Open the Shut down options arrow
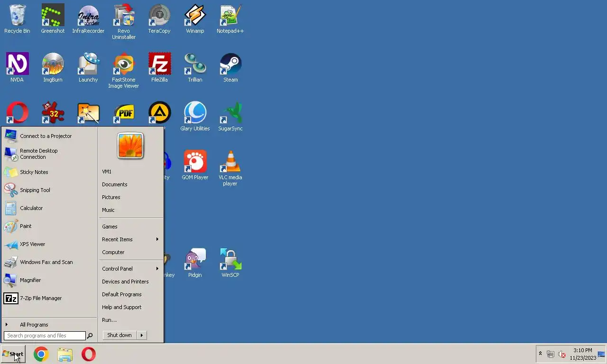Viewport: 607px width, 364px height. (x=141, y=335)
